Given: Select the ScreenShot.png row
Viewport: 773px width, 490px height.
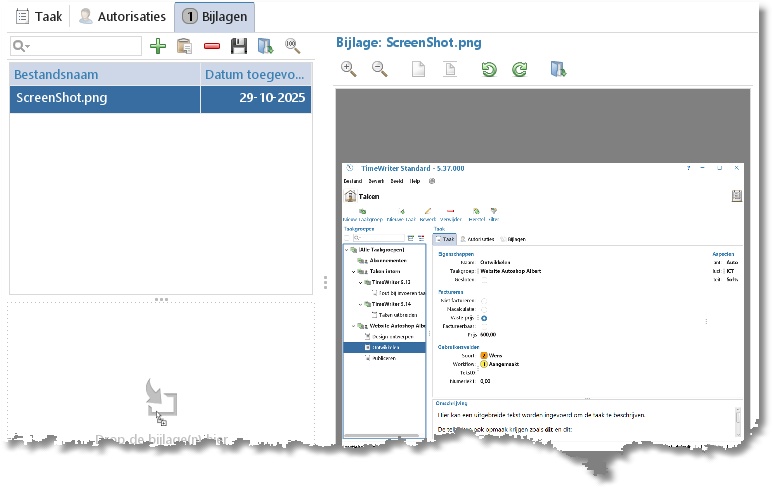Looking at the screenshot, I should 160,98.
